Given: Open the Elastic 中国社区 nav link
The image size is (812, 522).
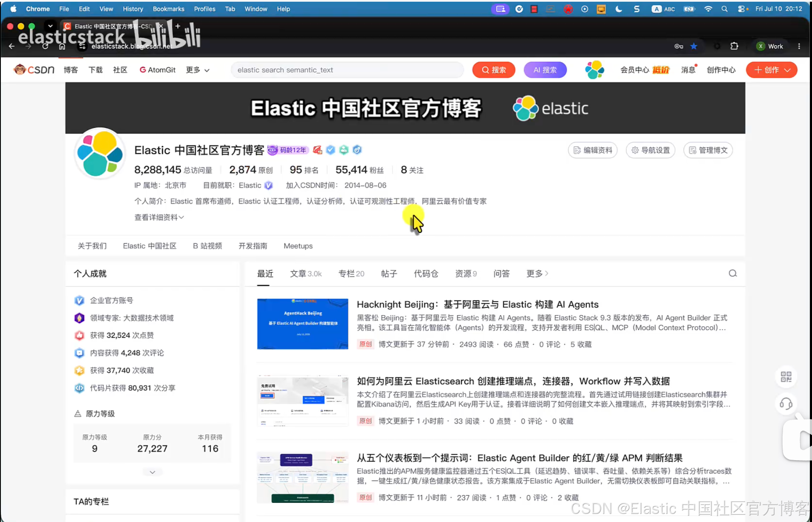Looking at the screenshot, I should tap(150, 246).
